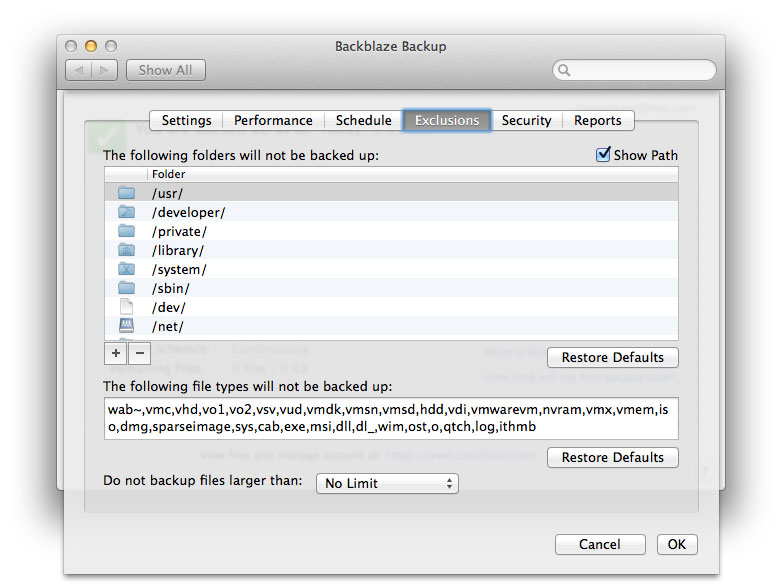782x585 pixels.
Task: Switch to the Settings tab
Action: pos(186,121)
